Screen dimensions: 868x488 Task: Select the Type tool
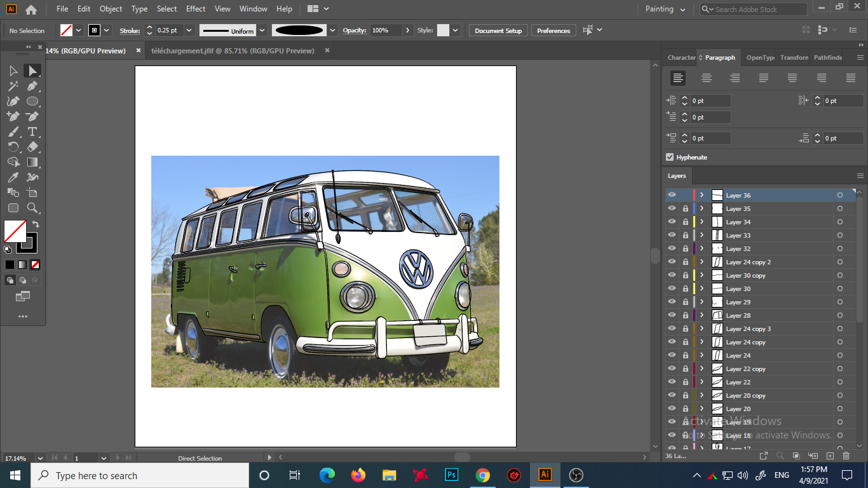[32, 132]
